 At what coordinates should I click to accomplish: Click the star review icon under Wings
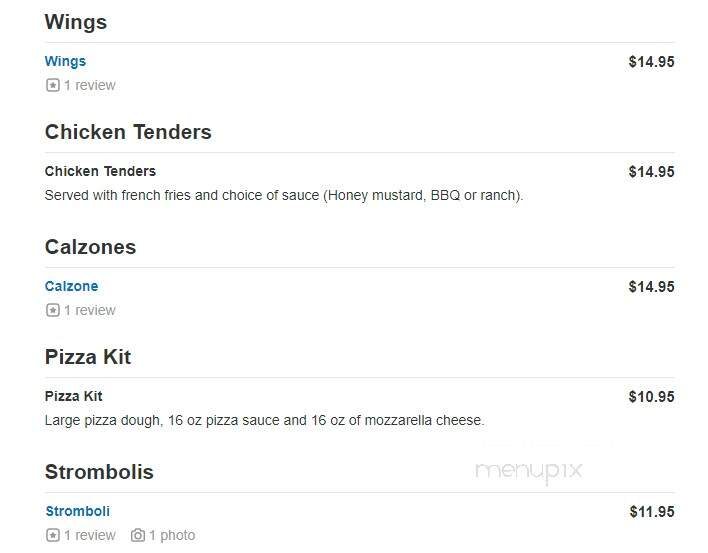pos(52,85)
